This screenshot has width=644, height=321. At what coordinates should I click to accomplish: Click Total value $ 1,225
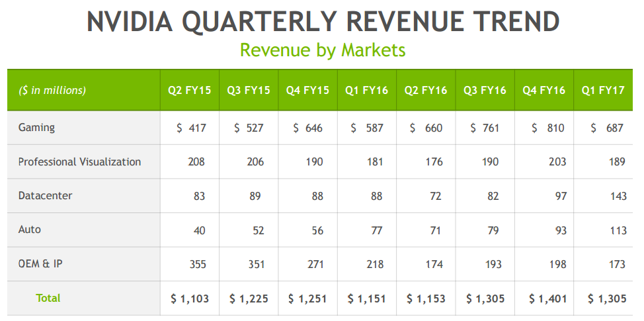pos(249,298)
